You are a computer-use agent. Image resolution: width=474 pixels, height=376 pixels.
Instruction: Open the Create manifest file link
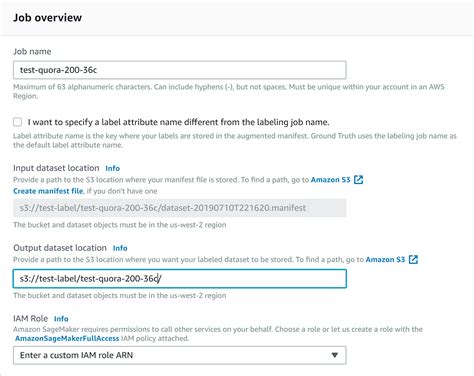[x=48, y=191]
